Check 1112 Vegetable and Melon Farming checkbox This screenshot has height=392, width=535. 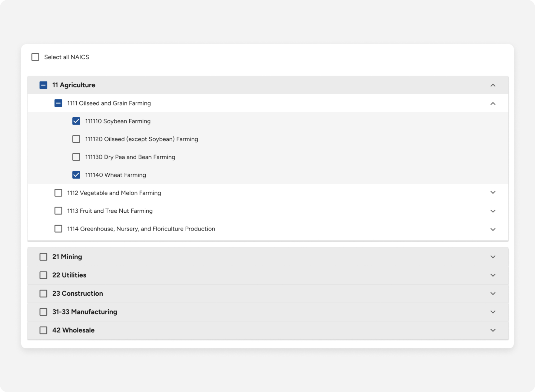click(58, 193)
